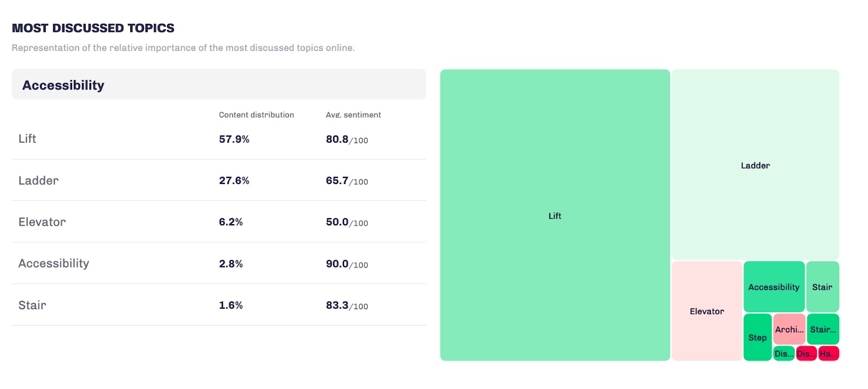Select the Accessibility tile in the treemap
Screen dimensions: 868x389
tap(774, 286)
